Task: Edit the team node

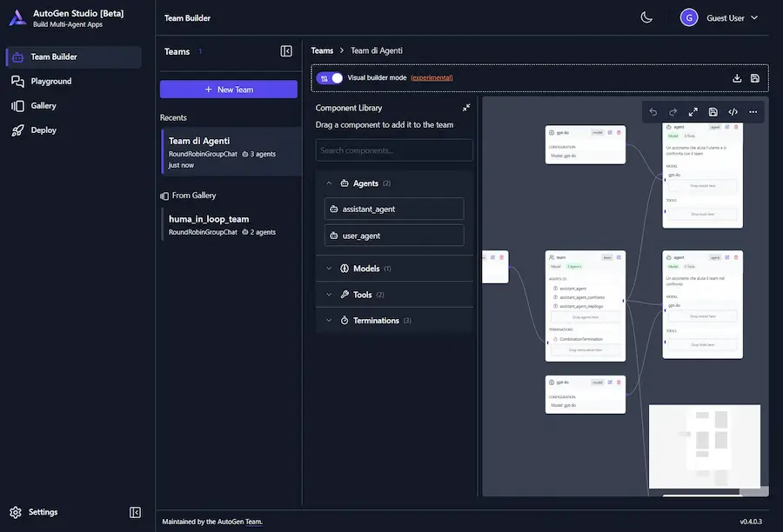Action: pos(619,257)
